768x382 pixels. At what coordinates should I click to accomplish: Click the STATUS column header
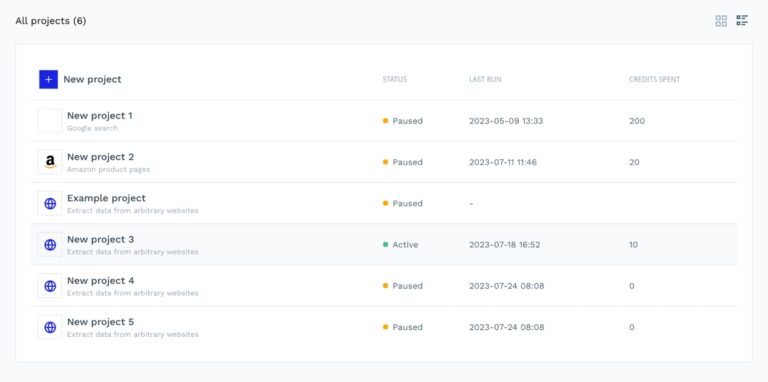tap(394, 79)
